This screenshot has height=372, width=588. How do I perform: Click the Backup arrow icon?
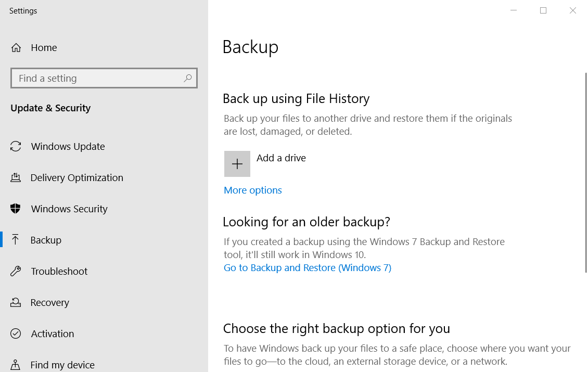[x=16, y=240]
